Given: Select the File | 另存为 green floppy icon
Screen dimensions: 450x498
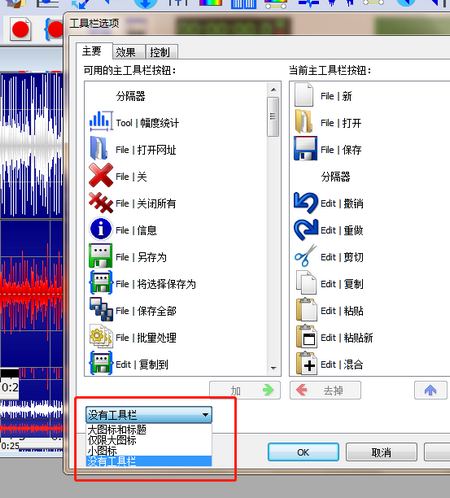Looking at the screenshot, I should (101, 256).
